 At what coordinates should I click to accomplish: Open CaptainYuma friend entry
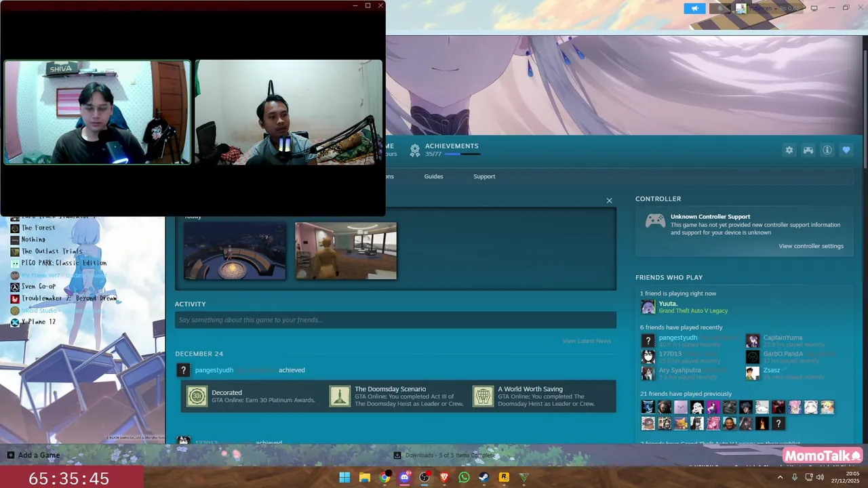[x=783, y=338]
